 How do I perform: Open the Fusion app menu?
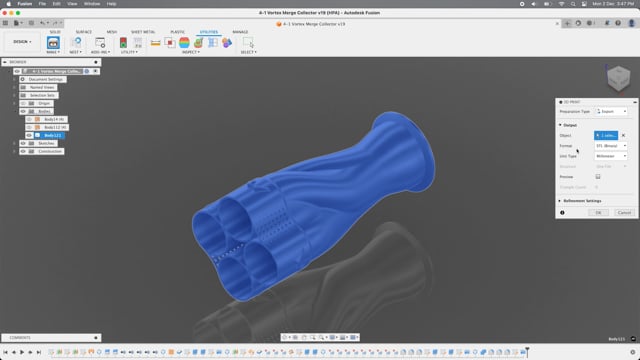pos(24,4)
